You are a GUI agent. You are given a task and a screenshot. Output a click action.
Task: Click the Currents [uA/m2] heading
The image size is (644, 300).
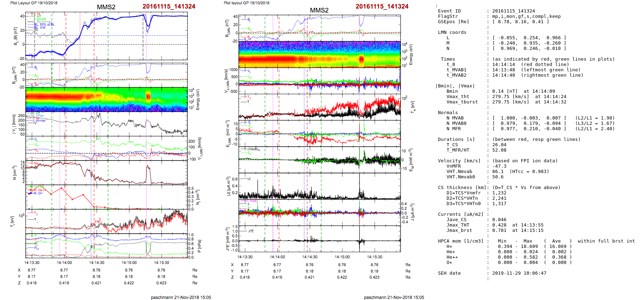460,214
